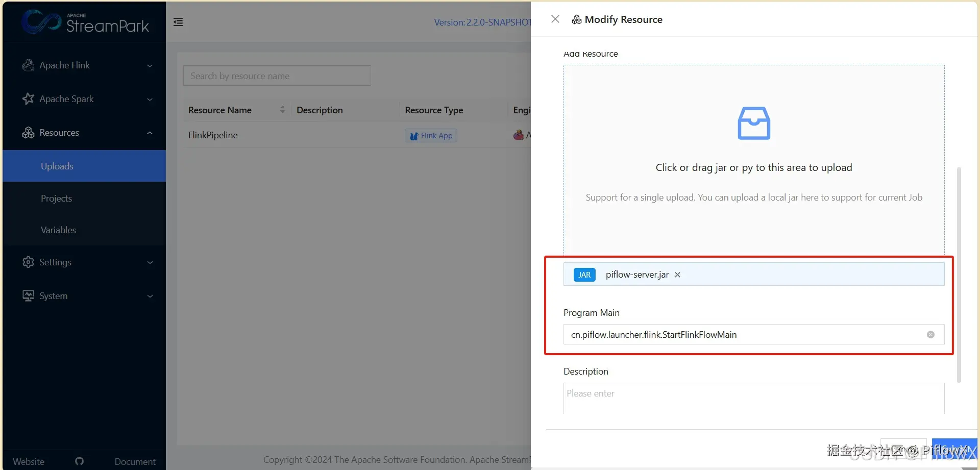Remove piflow-server.jar using the x icon
Image resolution: width=980 pixels, height=470 pixels.
coord(677,275)
